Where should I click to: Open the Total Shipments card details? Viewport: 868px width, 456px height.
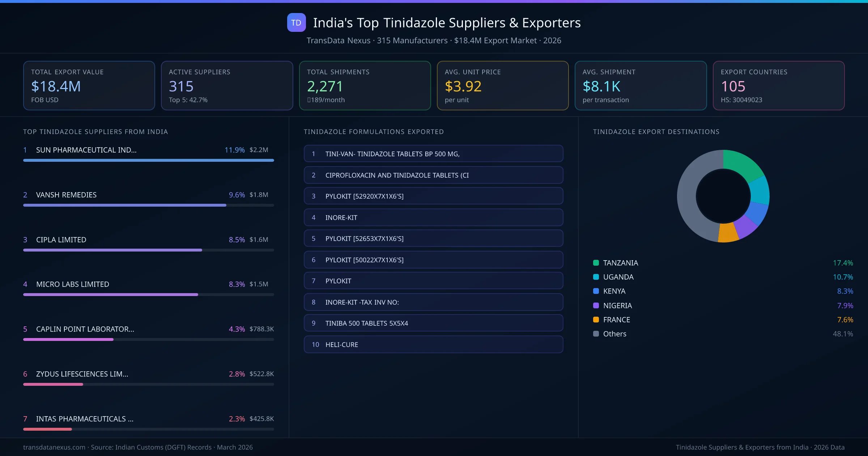[365, 85]
